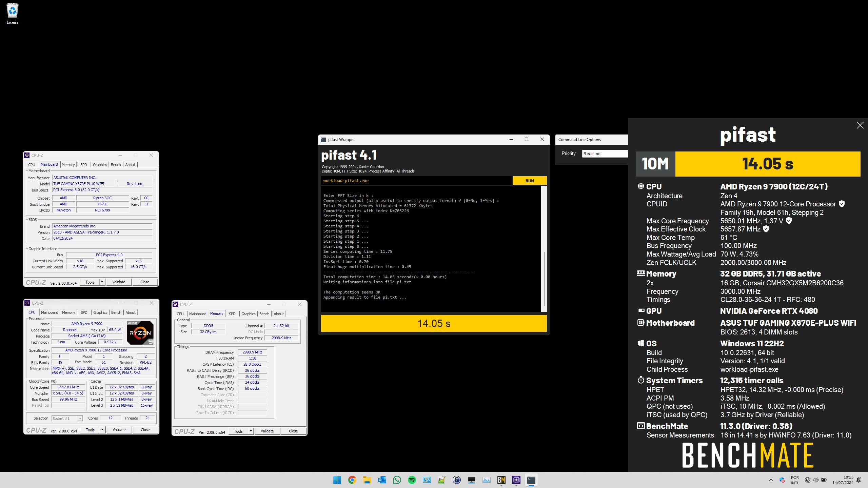Click Validate in the Mainboard CPU-Z window

point(119,282)
